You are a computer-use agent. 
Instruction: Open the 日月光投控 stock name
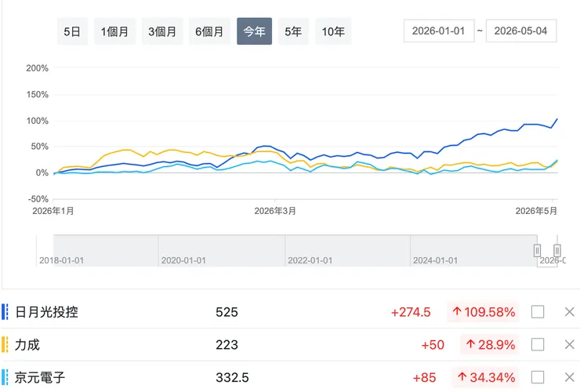[x=46, y=312]
